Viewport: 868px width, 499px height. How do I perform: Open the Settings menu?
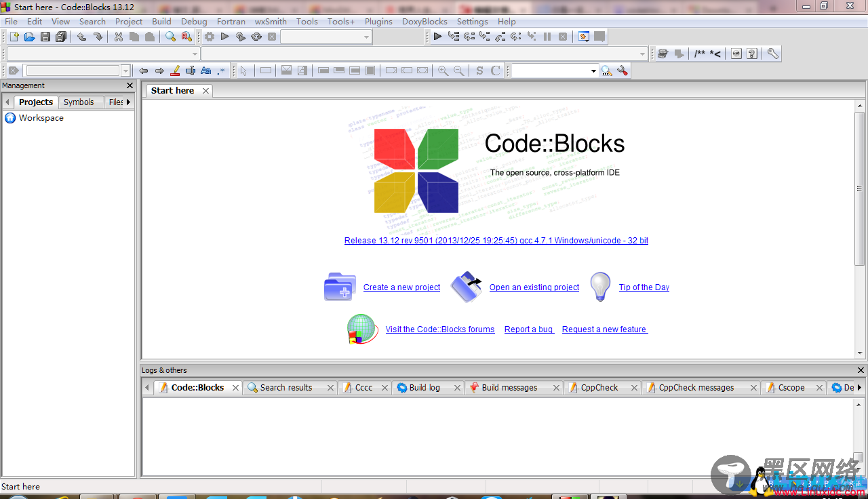[472, 21]
